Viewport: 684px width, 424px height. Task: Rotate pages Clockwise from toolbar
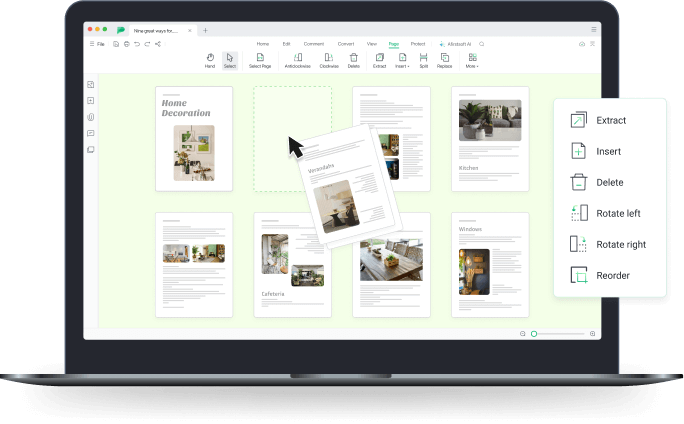(x=329, y=61)
